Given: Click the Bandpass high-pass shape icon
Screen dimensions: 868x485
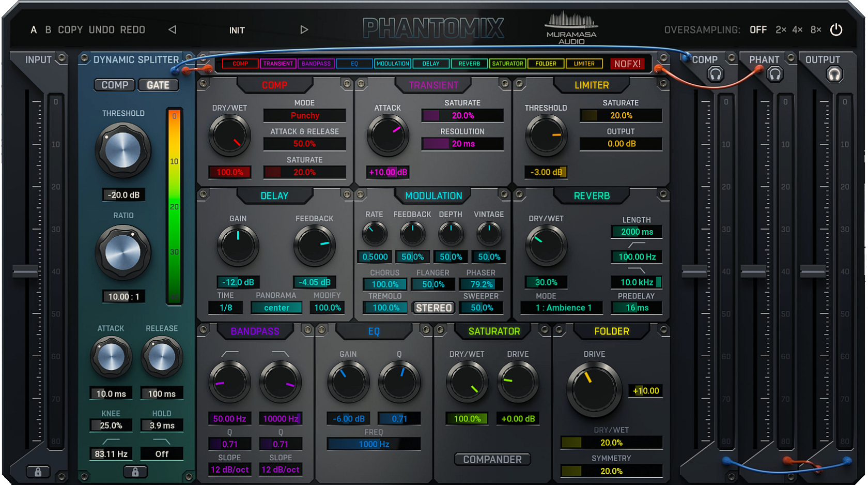Looking at the screenshot, I should 229,354.
